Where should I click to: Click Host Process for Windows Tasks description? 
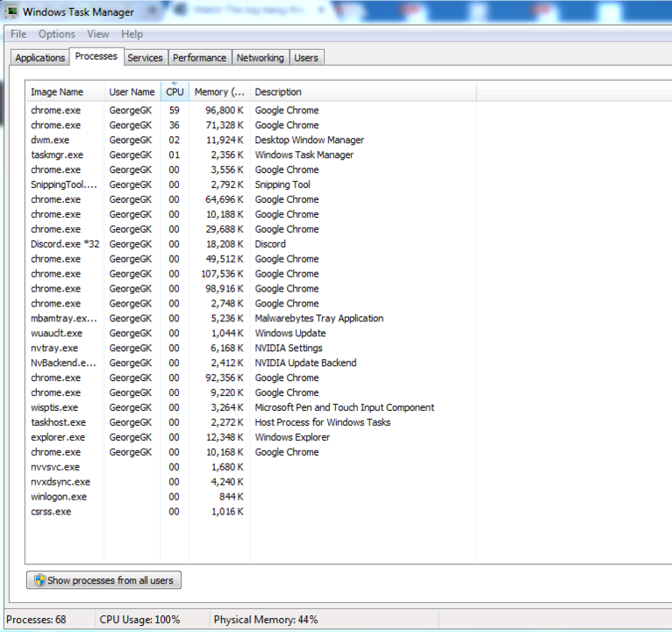322,422
